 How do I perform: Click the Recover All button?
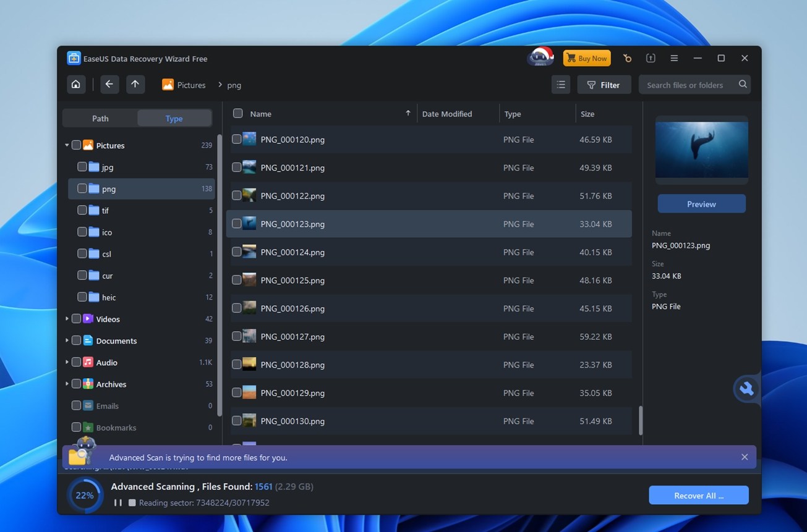coord(698,495)
